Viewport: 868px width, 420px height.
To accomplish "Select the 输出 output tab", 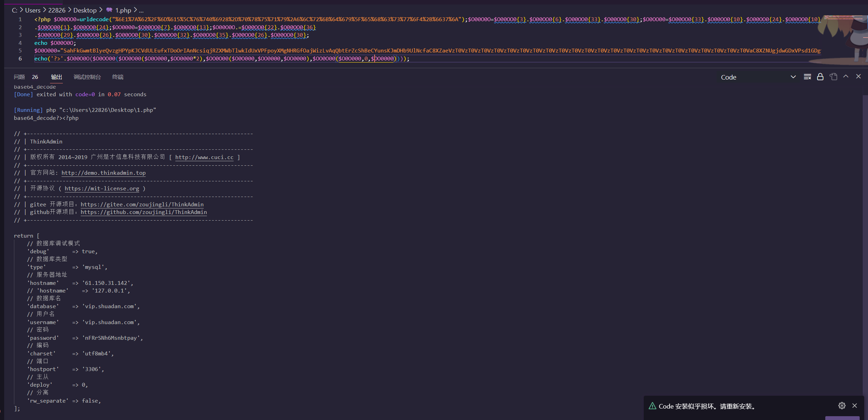I will tap(56, 77).
